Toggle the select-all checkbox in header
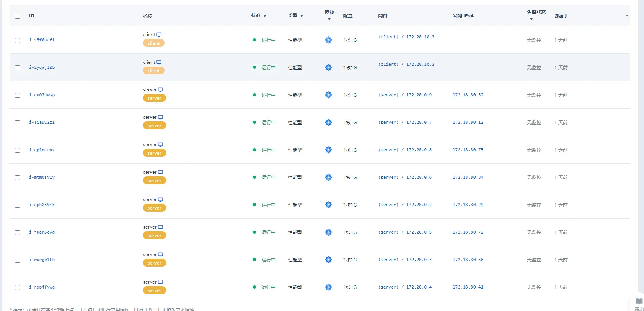Screen dimensions: 644x311 pos(17,16)
